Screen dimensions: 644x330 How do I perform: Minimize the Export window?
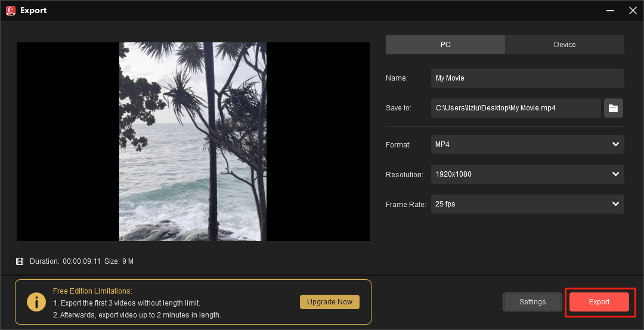coord(611,11)
